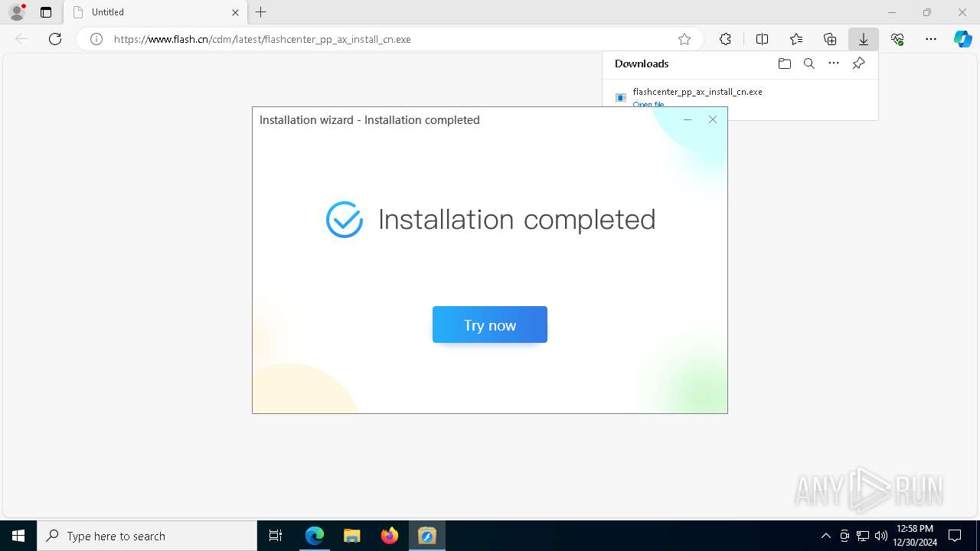Viewport: 980px width, 551px height.
Task: Open downloads folder from Downloads panel
Action: click(784, 64)
